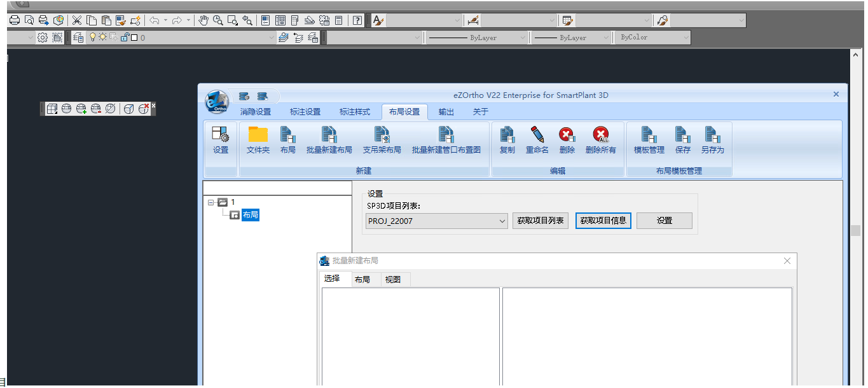Open the 关于 ribbon tab
Viewport: 868px width, 388px height.
pyautogui.click(x=481, y=112)
